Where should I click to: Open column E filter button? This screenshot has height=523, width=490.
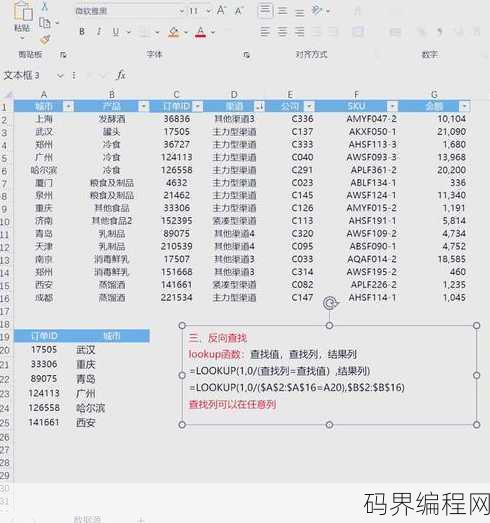click(x=310, y=106)
